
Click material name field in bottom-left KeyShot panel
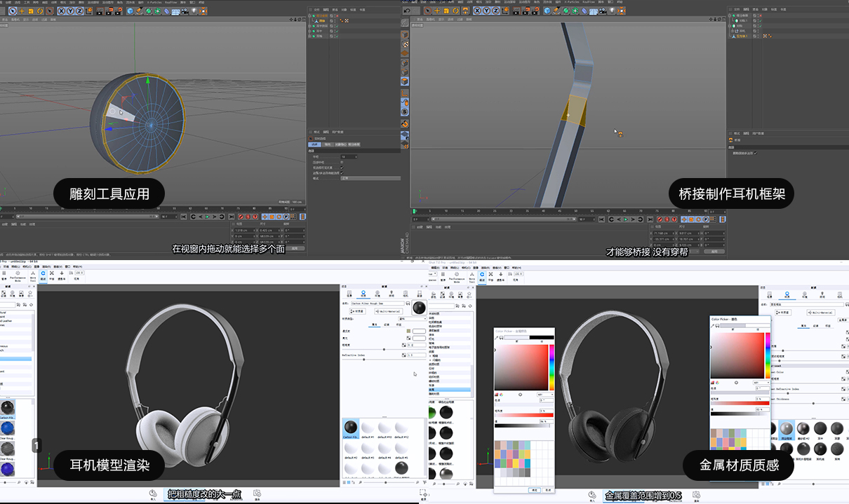point(377,304)
